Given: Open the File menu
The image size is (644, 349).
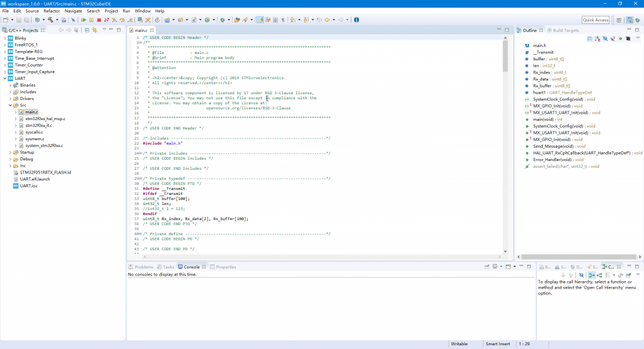Looking at the screenshot, I should 5,11.
